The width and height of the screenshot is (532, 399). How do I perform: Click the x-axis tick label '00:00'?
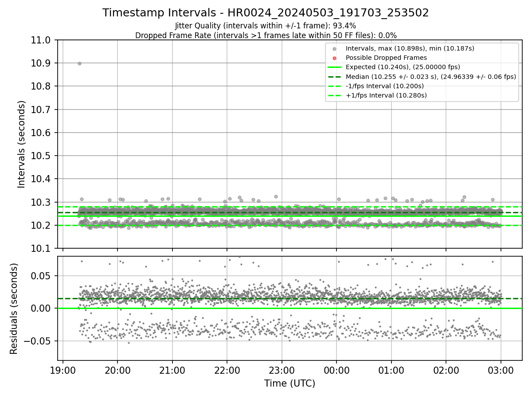(x=336, y=370)
